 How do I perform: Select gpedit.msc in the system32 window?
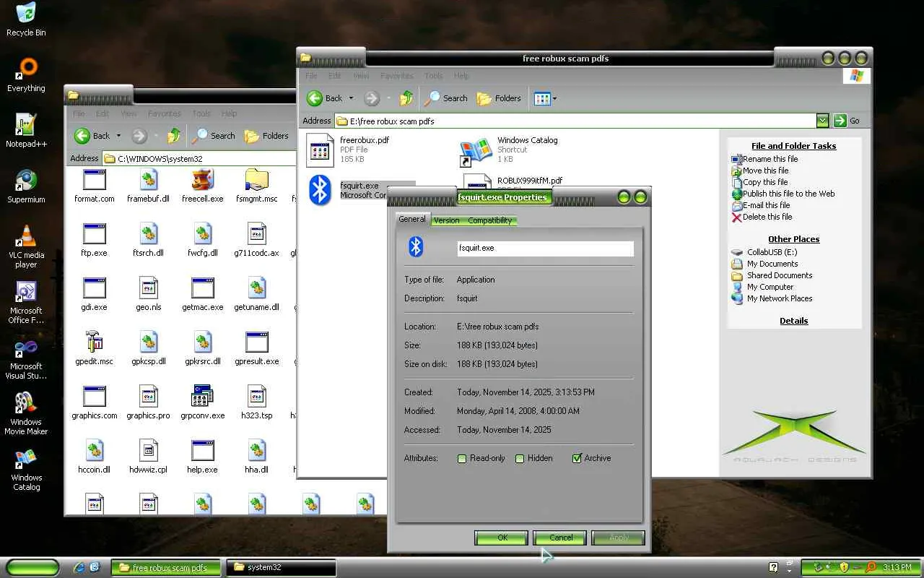[95, 348]
